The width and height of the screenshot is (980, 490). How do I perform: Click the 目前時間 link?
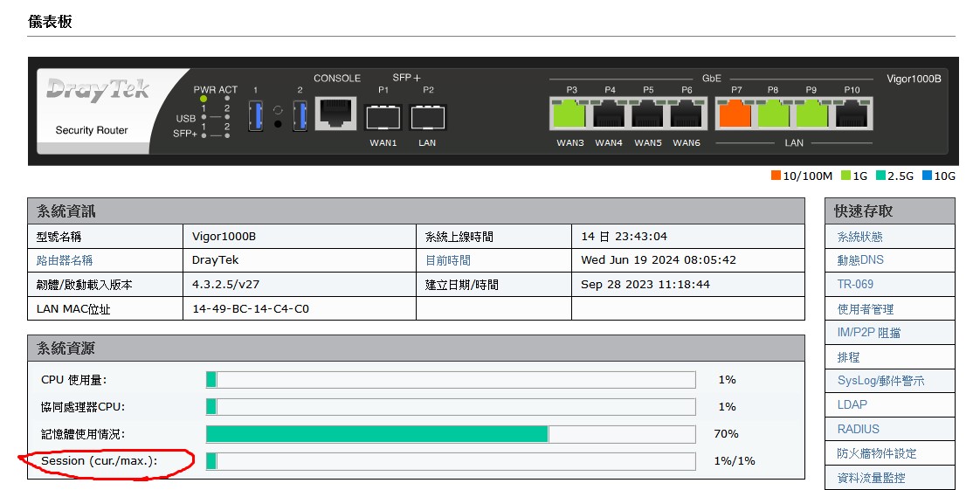point(447,260)
